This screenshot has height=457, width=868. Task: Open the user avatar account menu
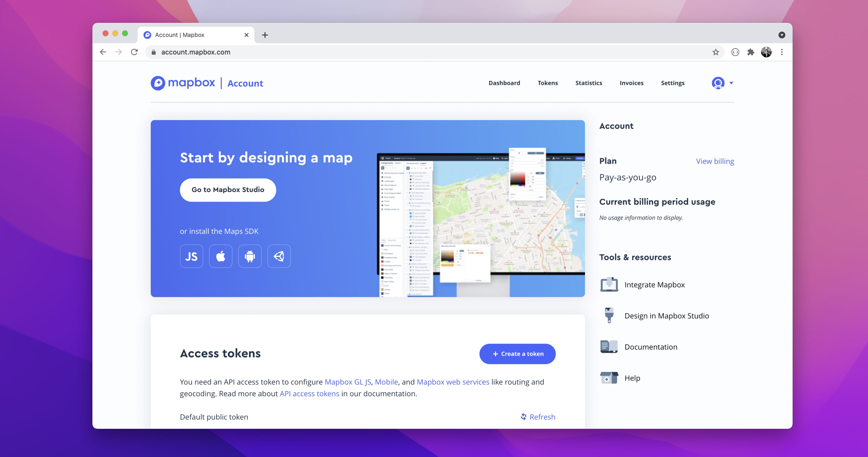(722, 83)
